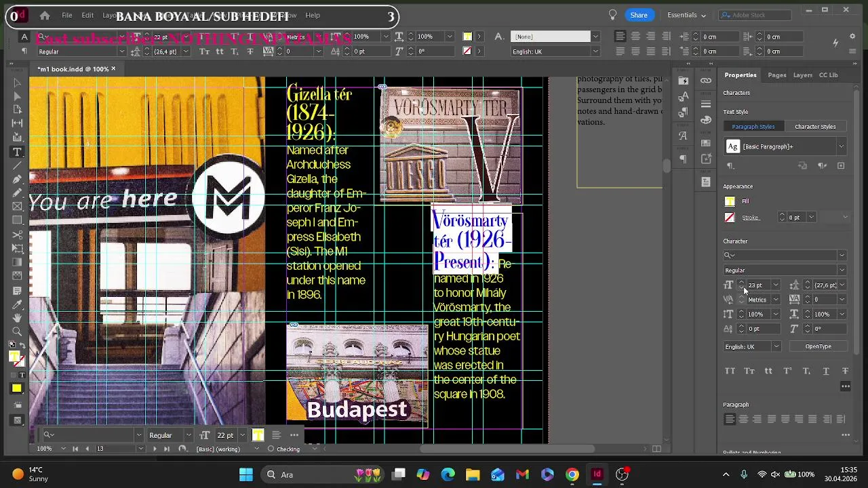This screenshot has height=488, width=868.
Task: Select the Pencil tool
Action: pyautogui.click(x=17, y=192)
